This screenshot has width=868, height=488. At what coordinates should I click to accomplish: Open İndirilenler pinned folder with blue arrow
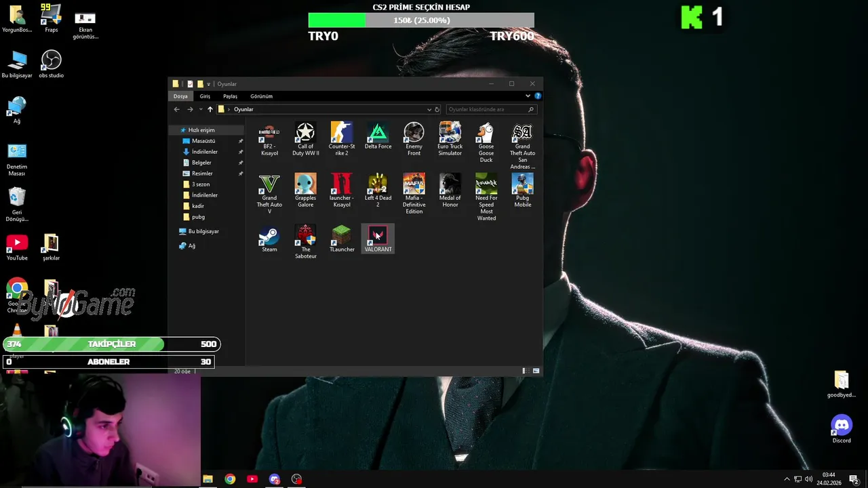point(206,152)
